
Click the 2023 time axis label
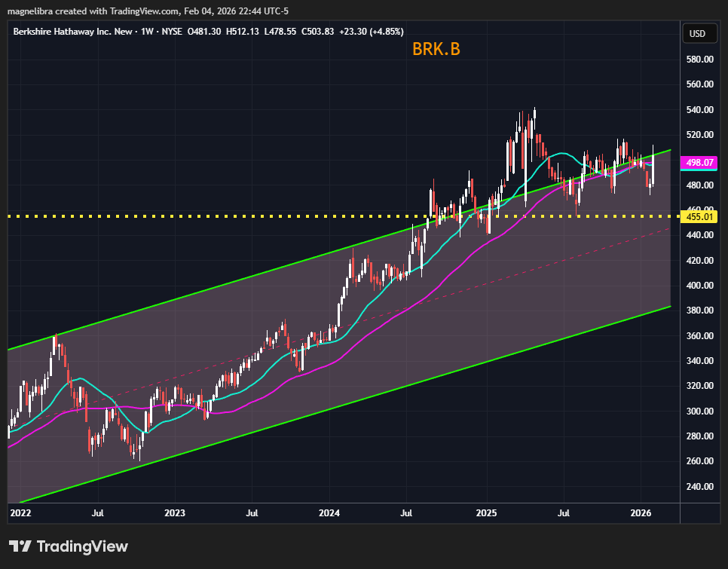click(x=175, y=513)
